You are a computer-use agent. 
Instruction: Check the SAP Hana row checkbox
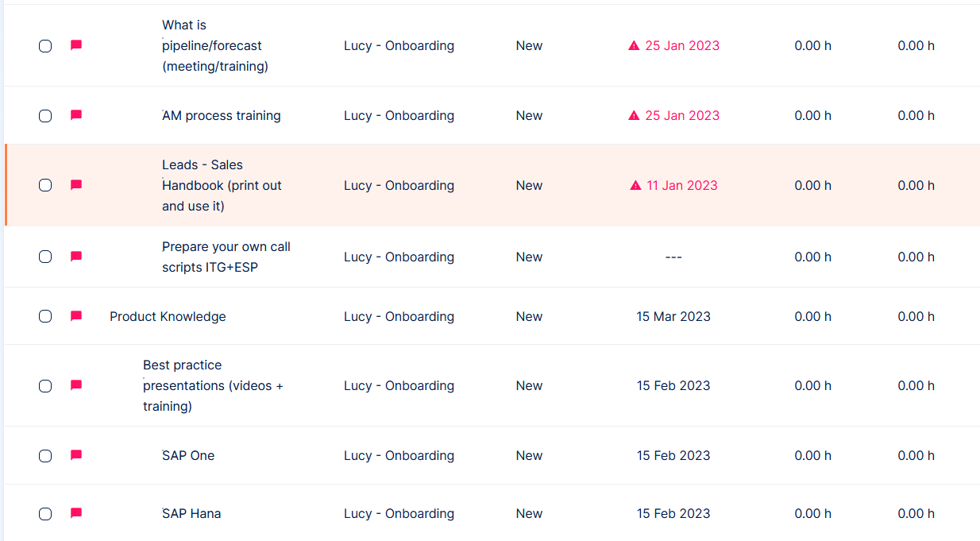(45, 514)
